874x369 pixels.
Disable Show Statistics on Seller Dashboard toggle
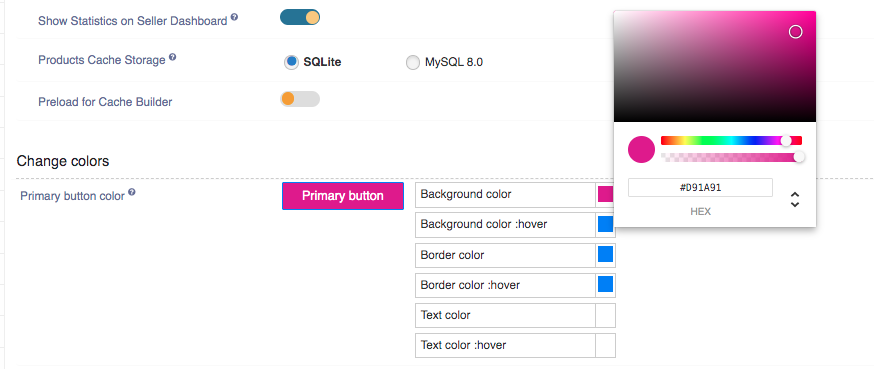click(x=300, y=17)
